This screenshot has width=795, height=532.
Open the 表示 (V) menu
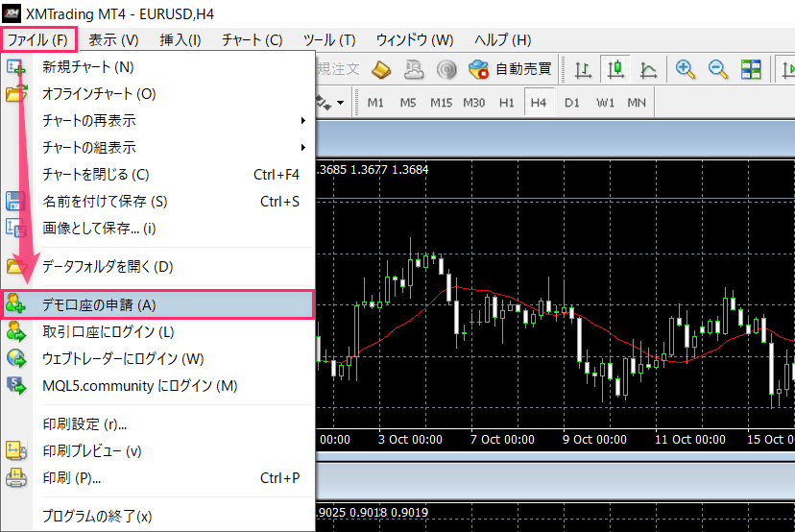(113, 39)
